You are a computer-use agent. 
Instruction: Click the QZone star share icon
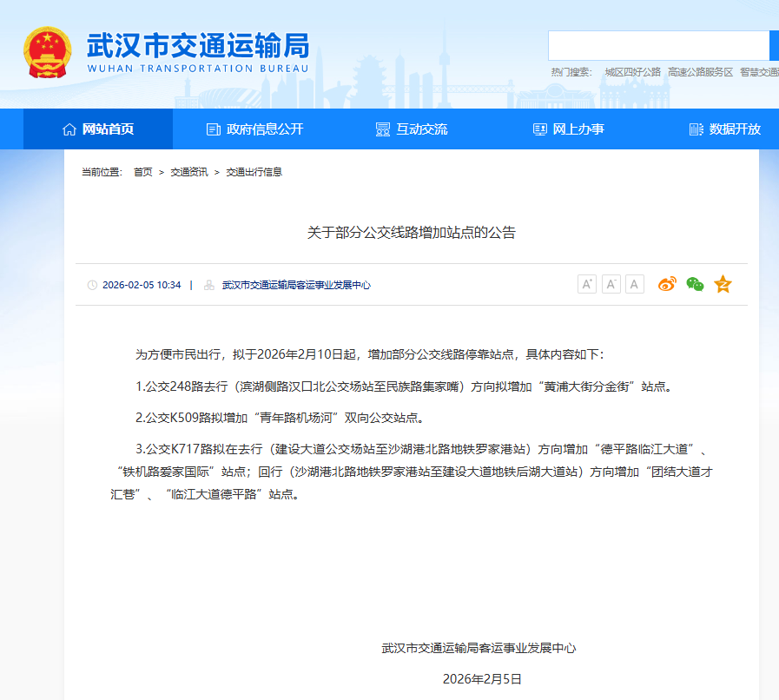tap(722, 284)
